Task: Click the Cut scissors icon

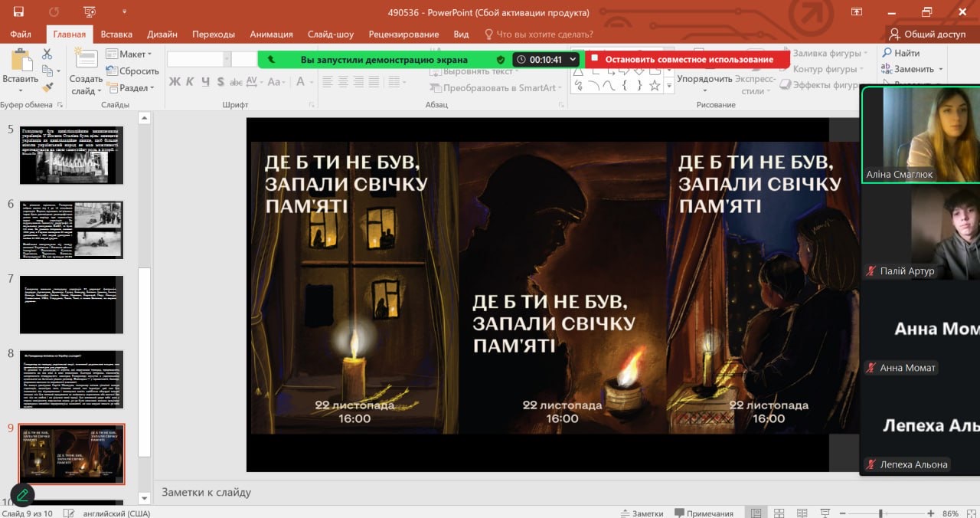Action: tap(47, 54)
